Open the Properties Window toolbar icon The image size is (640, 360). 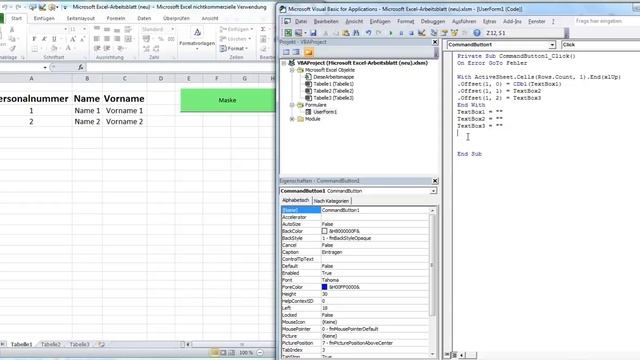(444, 33)
